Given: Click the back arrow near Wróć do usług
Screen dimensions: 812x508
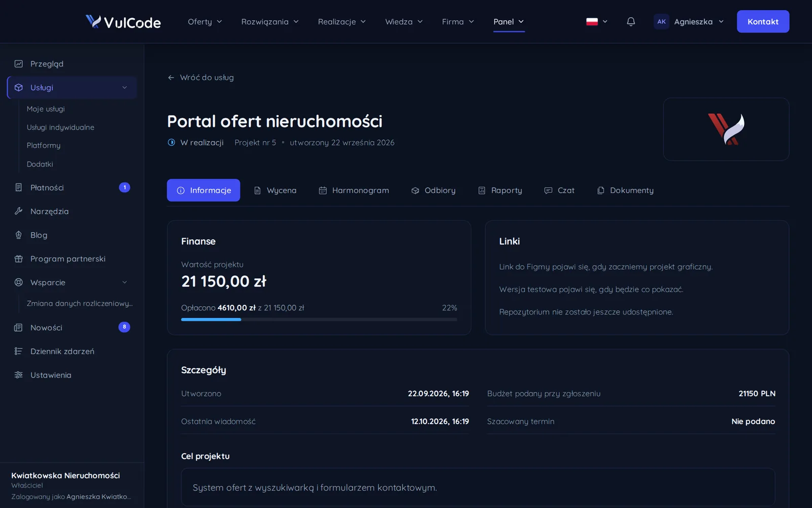Looking at the screenshot, I should (171, 78).
